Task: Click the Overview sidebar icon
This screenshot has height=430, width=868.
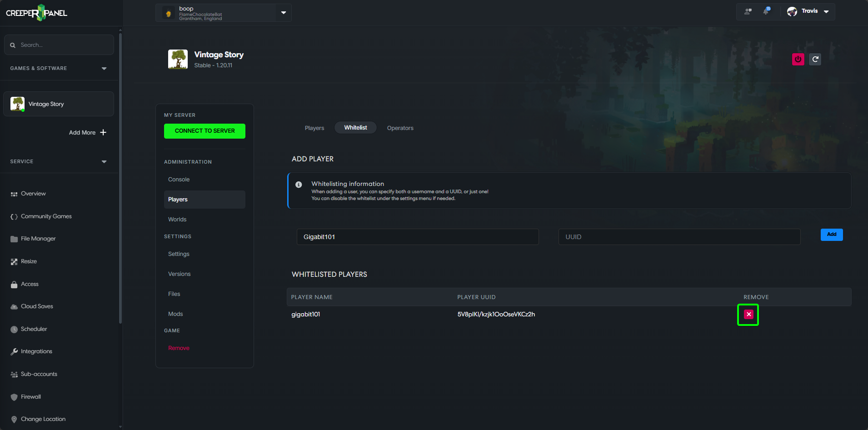Action: [x=14, y=194]
